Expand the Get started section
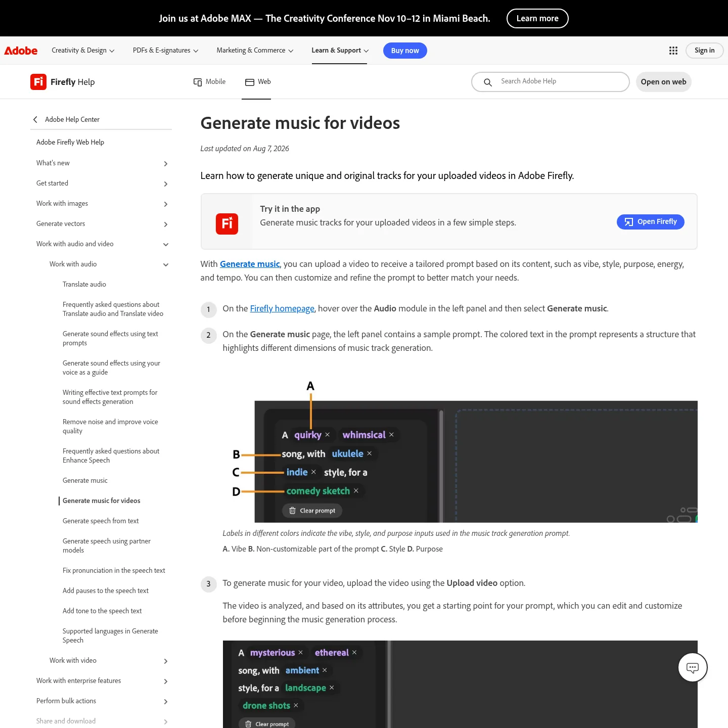The width and height of the screenshot is (728, 728). pos(166,184)
